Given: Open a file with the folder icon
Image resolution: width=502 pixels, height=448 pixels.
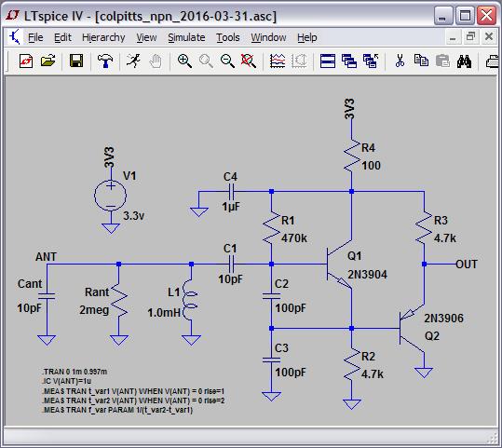Looking at the screenshot, I should point(48,61).
